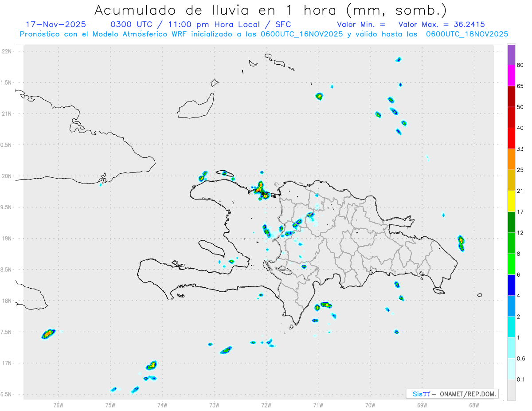Click the '21N' latitude label
Screen dimensions: 532x411
coord(8,114)
